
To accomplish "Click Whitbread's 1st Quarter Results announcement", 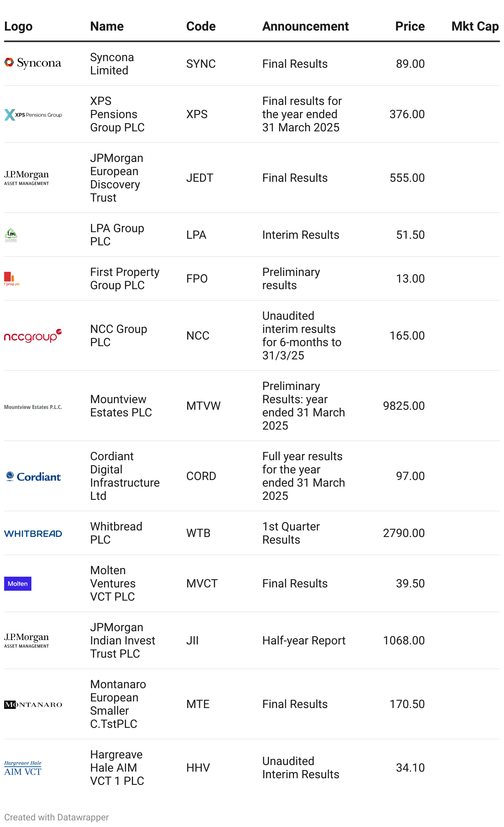I will 291,533.
